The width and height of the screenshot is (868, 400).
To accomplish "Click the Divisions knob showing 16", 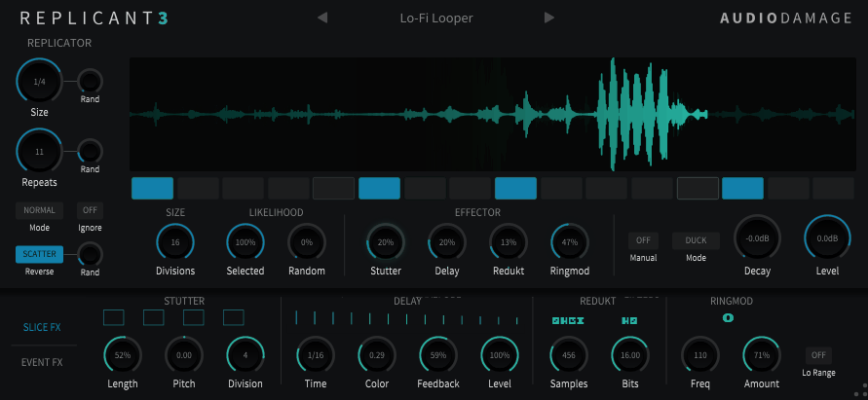I will click(x=175, y=242).
